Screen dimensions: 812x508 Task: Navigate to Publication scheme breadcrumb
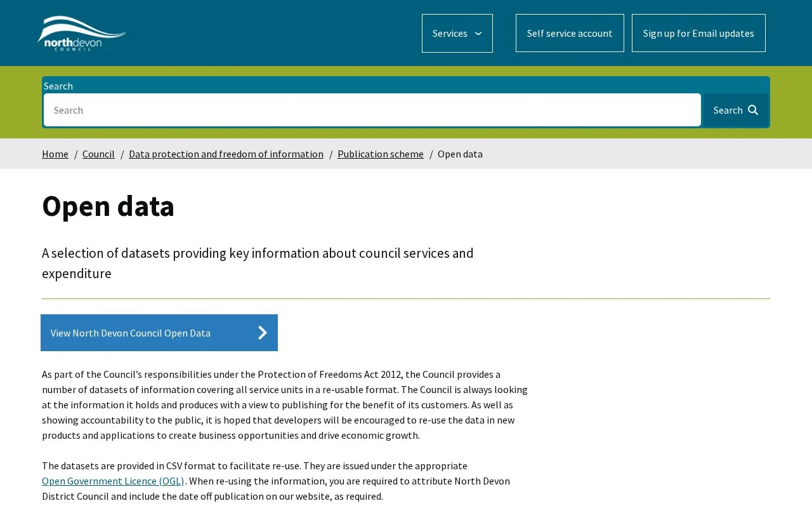pyautogui.click(x=381, y=154)
